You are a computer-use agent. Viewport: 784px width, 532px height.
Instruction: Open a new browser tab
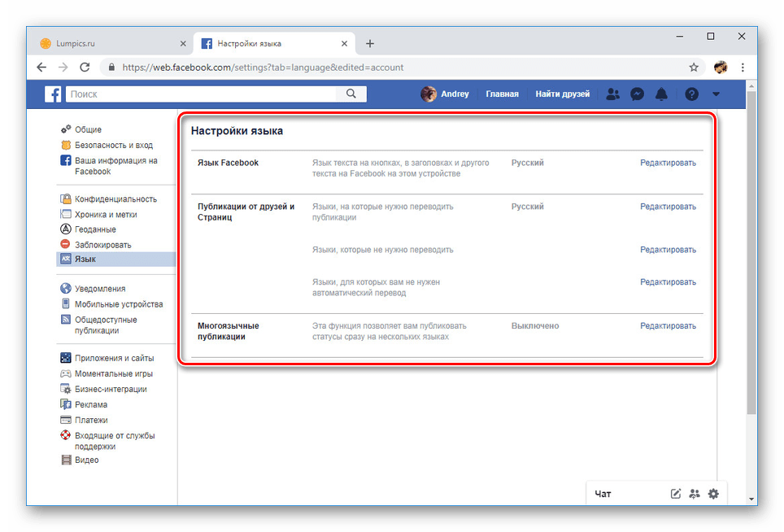coord(369,43)
